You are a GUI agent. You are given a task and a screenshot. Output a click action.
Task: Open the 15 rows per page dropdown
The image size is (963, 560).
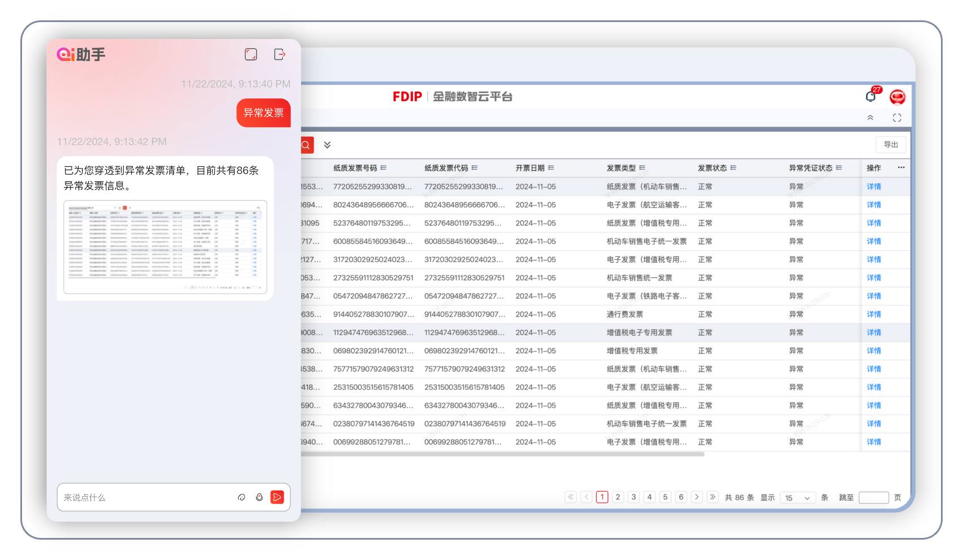(x=797, y=498)
